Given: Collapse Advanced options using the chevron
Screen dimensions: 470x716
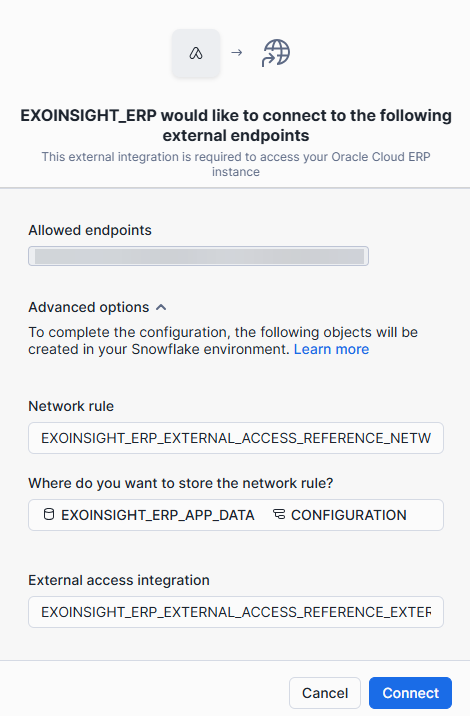Looking at the screenshot, I should click(161, 307).
